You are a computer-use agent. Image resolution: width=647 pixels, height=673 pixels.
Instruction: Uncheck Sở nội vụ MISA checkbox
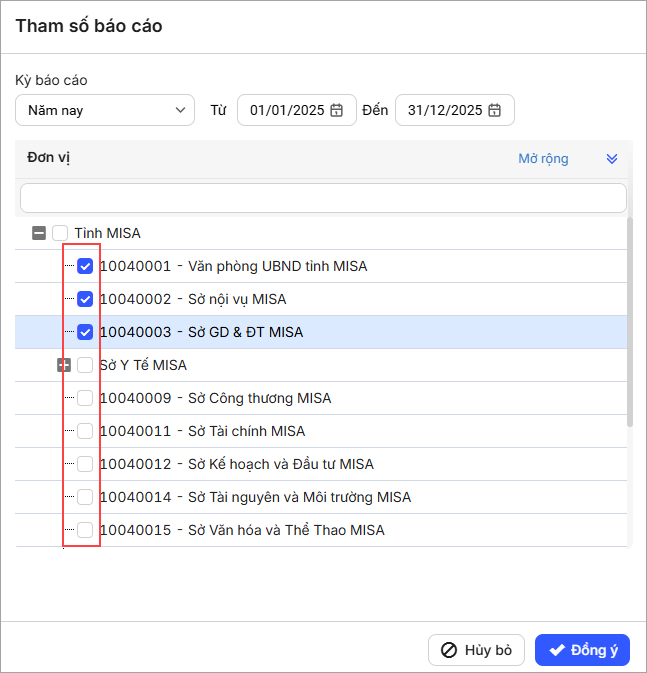pyautogui.click(x=85, y=299)
